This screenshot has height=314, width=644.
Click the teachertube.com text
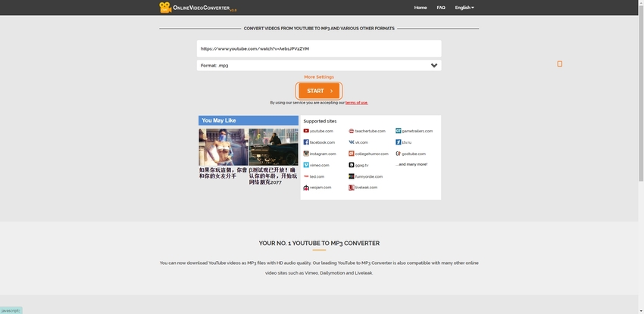click(370, 131)
